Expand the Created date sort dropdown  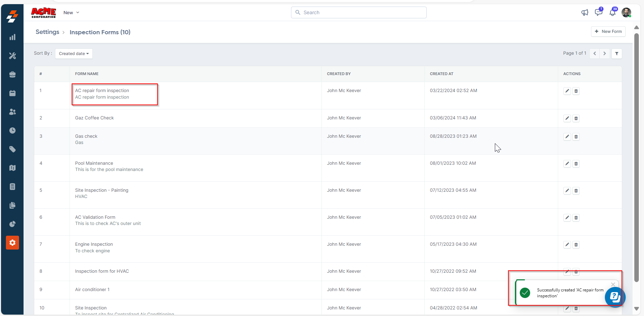(x=74, y=54)
